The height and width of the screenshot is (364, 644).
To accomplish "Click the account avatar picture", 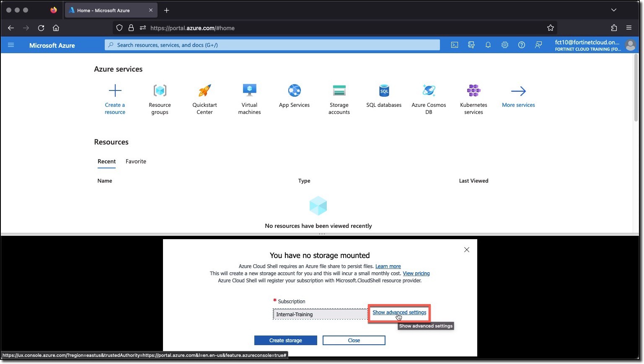I will pyautogui.click(x=630, y=45).
